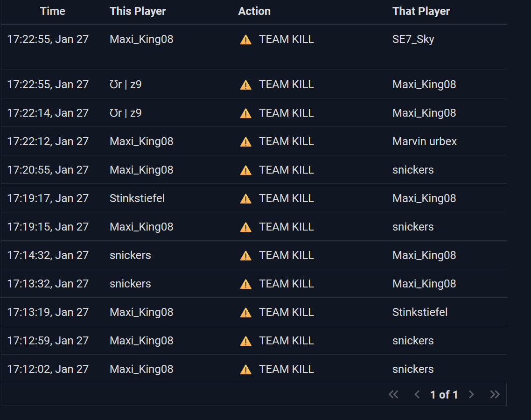Go to previous page arrow
The height and width of the screenshot is (420, 531).
pos(417,395)
